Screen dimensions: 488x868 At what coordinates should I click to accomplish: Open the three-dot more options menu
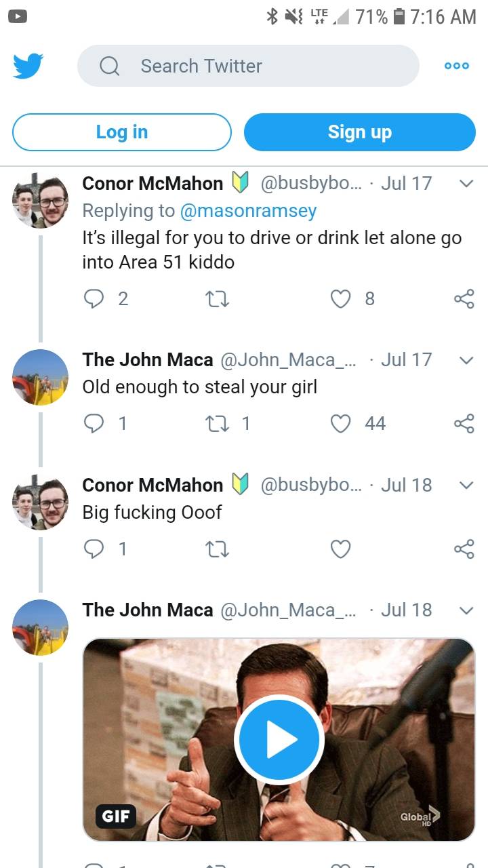pos(456,66)
